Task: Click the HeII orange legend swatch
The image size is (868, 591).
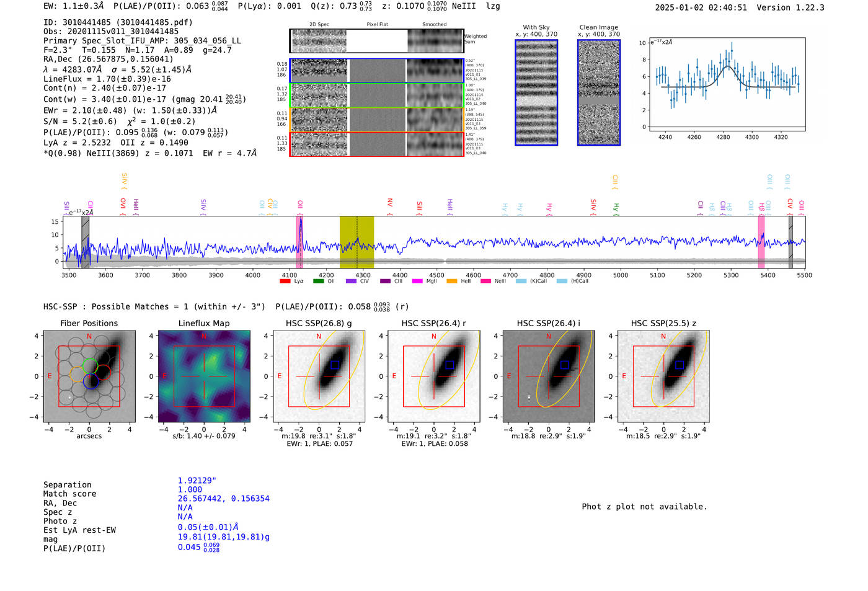Action: click(x=452, y=281)
